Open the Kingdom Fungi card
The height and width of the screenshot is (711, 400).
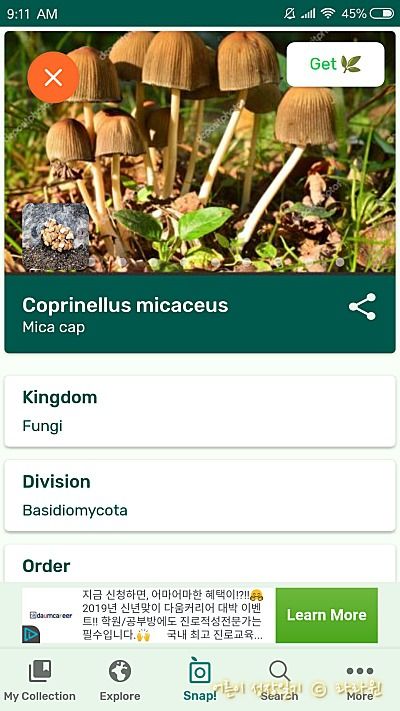[x=200, y=411]
